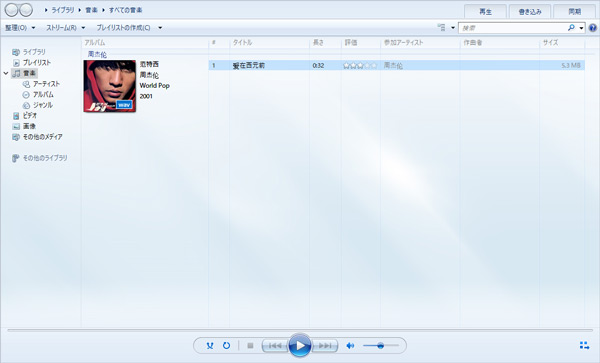Select その他のメディア in the navigation pane
Image resolution: width=600 pixels, height=363 pixels.
pyautogui.click(x=42, y=137)
